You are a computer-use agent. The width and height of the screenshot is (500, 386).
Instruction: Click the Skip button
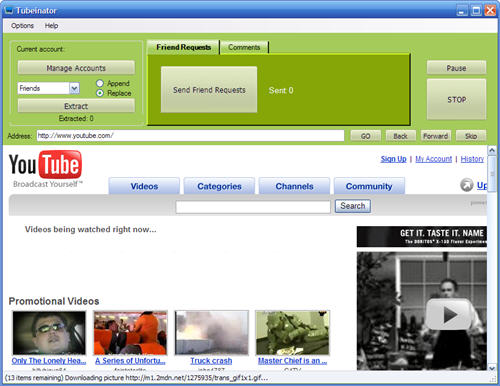[x=471, y=136]
